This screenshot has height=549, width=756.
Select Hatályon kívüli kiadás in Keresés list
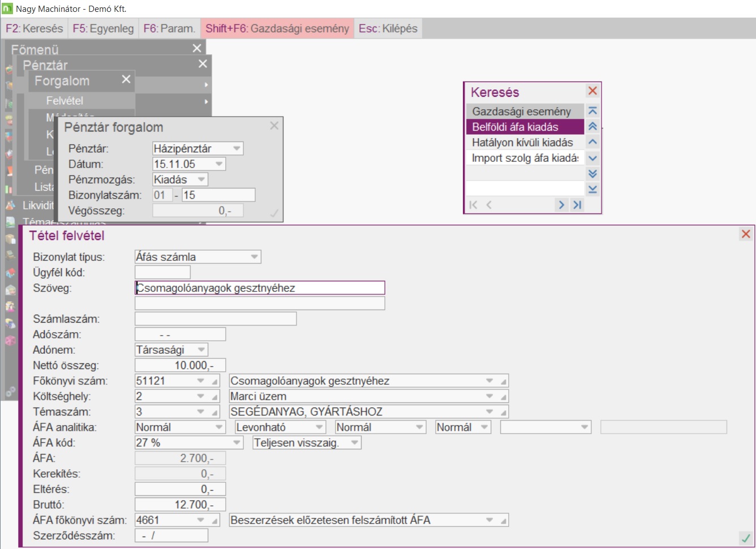[x=525, y=143]
